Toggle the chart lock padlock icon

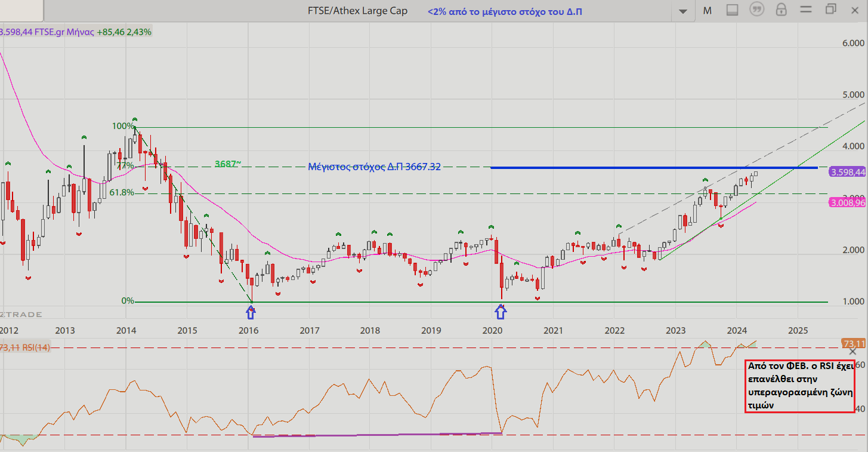[781, 10]
